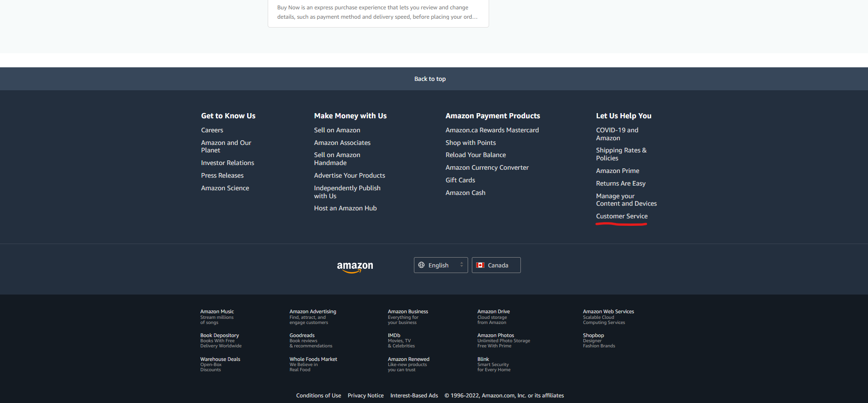Viewport: 868px width, 403px height.
Task: Click the 'Make Money with Us' heading
Action: (x=350, y=116)
